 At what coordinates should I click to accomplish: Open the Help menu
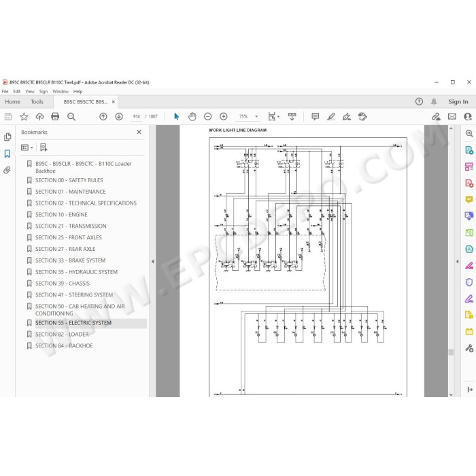point(78,91)
